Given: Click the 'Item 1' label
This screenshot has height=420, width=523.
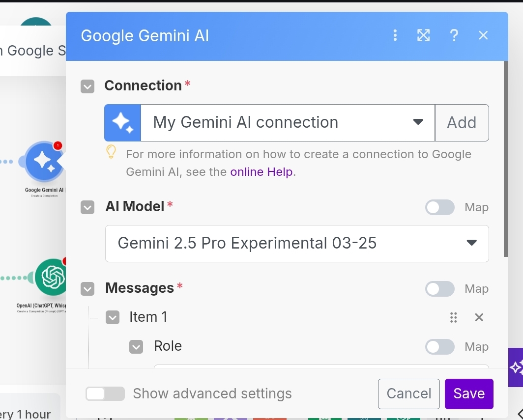Looking at the screenshot, I should (148, 317).
